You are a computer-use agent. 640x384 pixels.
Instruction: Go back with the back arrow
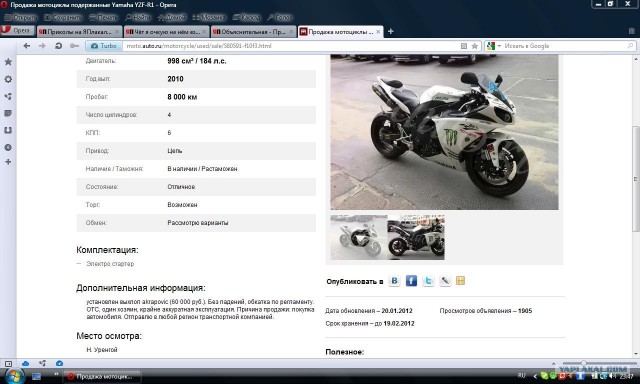click(x=27, y=46)
